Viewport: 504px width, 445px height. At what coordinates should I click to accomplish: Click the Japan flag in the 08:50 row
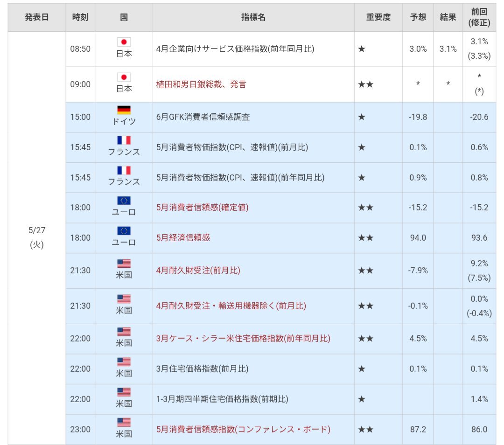(124, 42)
